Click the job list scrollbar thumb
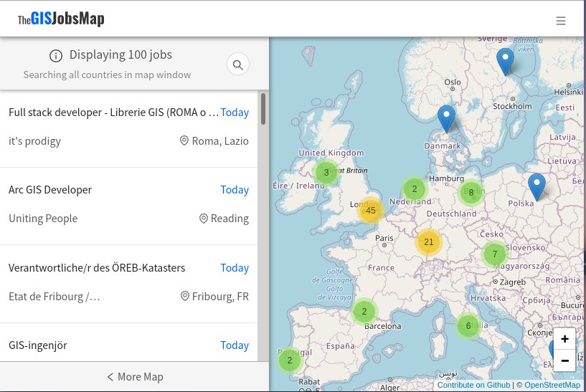 tap(263, 109)
